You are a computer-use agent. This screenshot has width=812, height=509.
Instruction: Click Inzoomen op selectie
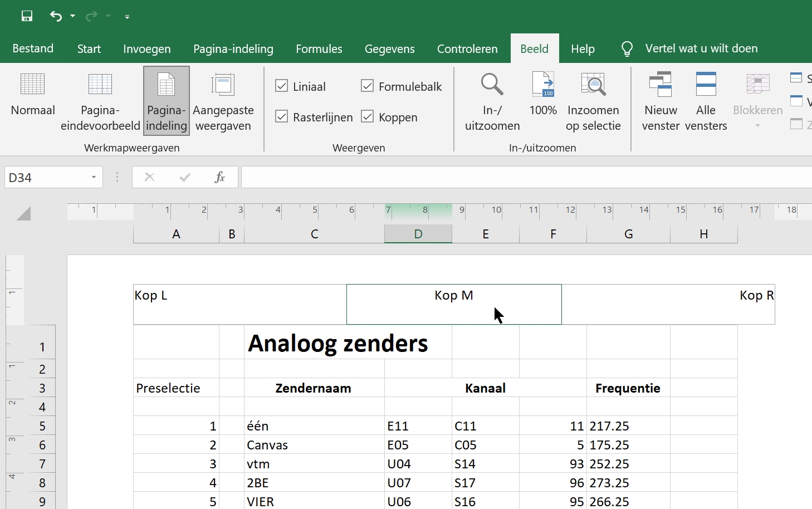click(x=593, y=100)
